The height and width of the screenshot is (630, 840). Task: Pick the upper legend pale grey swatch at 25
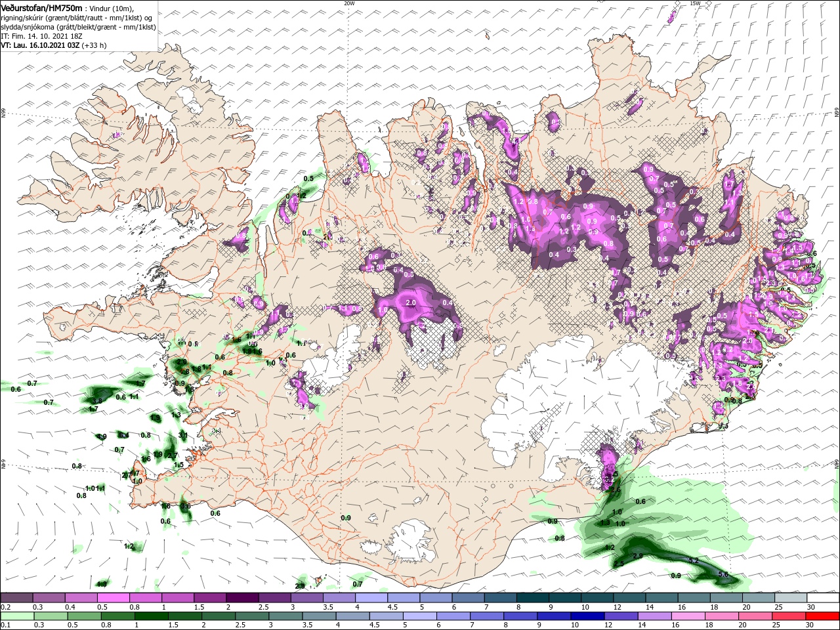click(791, 598)
